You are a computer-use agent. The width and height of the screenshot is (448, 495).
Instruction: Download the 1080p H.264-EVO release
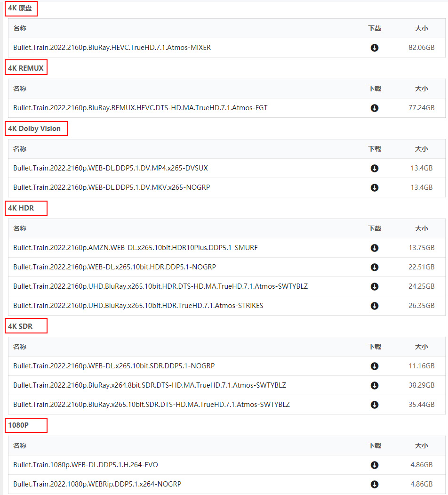(375, 465)
